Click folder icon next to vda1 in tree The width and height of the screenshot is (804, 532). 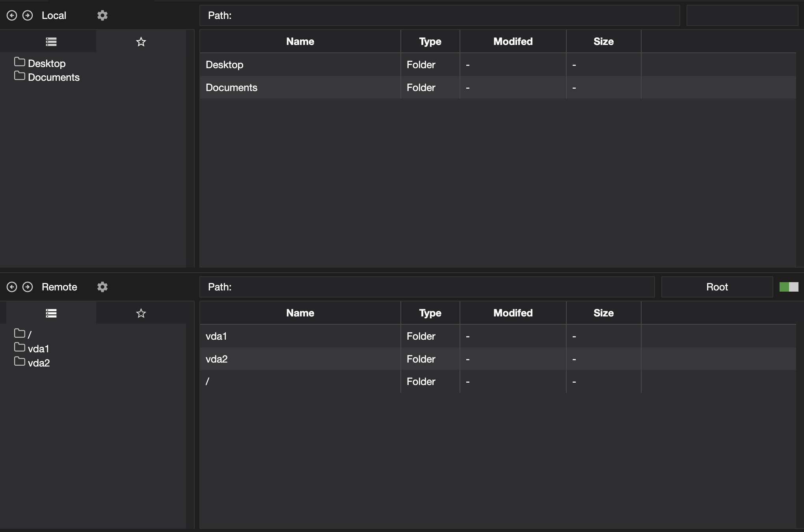[x=20, y=347]
